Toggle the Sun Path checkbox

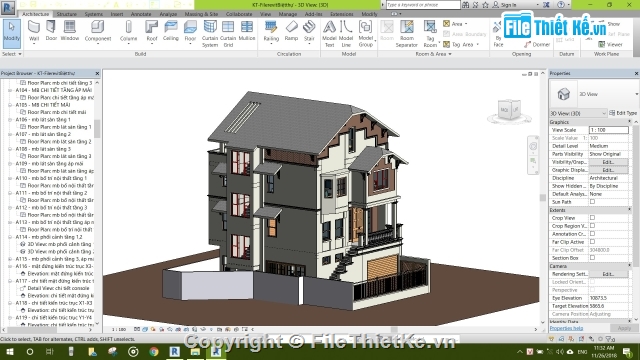[592, 202]
